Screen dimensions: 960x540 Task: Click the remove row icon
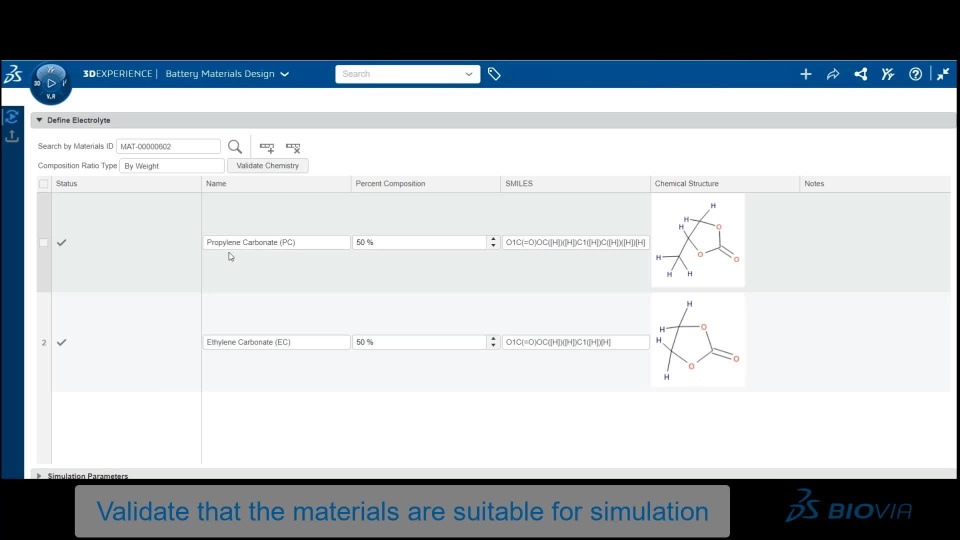[x=293, y=148]
